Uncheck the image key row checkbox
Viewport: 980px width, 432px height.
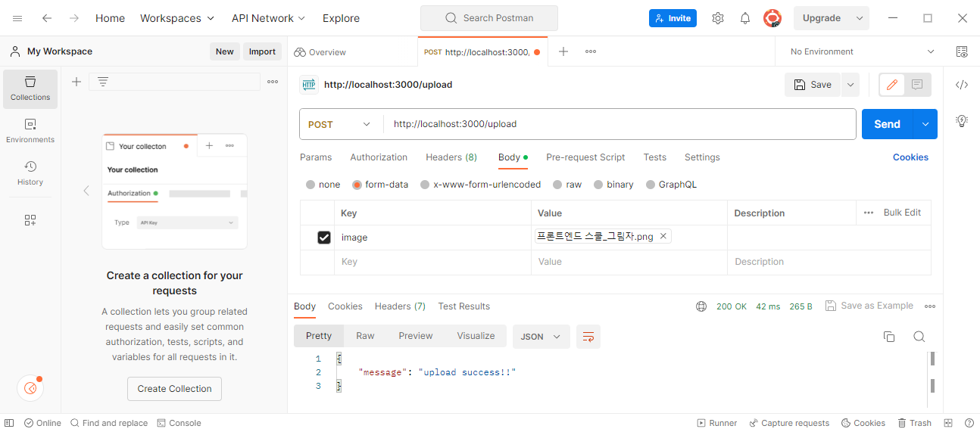(x=324, y=238)
